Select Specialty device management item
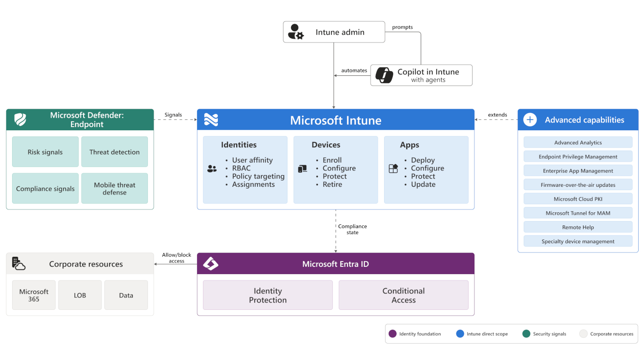This screenshot has height=362, width=644. point(578,241)
